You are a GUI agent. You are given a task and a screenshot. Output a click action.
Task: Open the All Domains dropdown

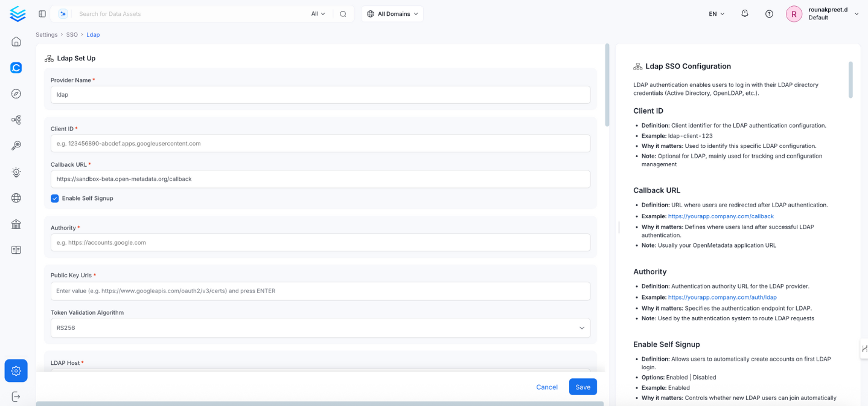point(392,14)
